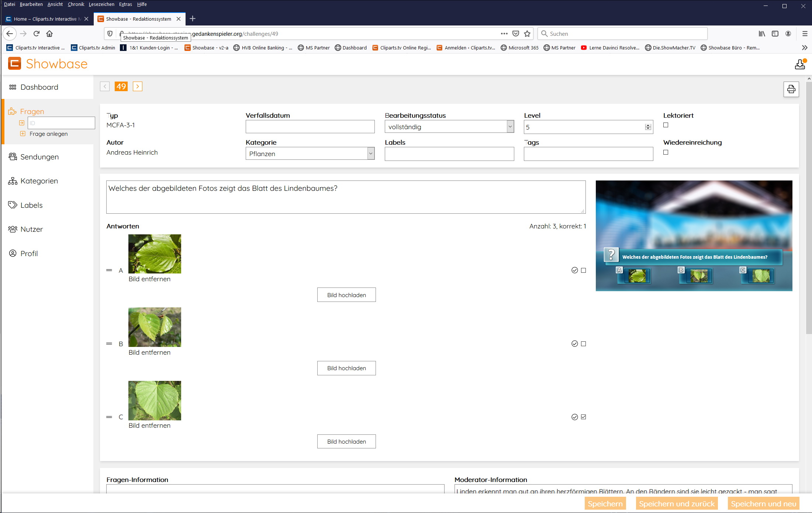Screen dimensions: 812x513
Task: Open the Nutzer section icon
Action: tap(12, 229)
